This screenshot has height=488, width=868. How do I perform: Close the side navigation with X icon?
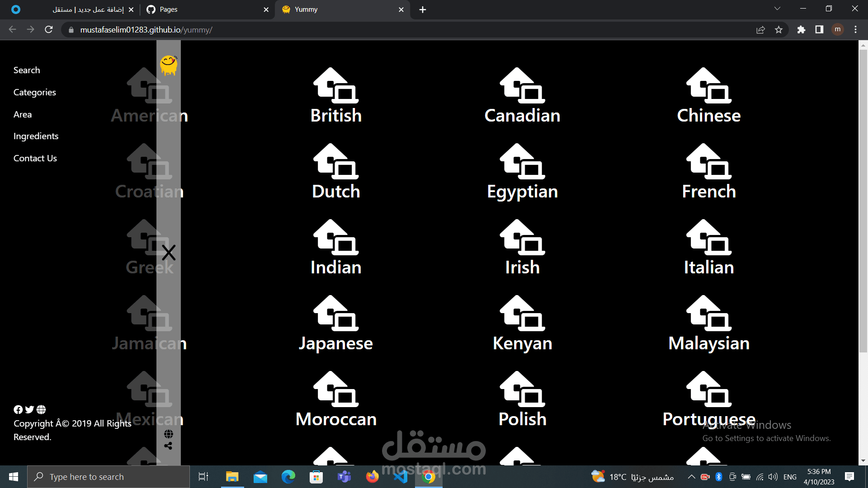[x=169, y=253]
